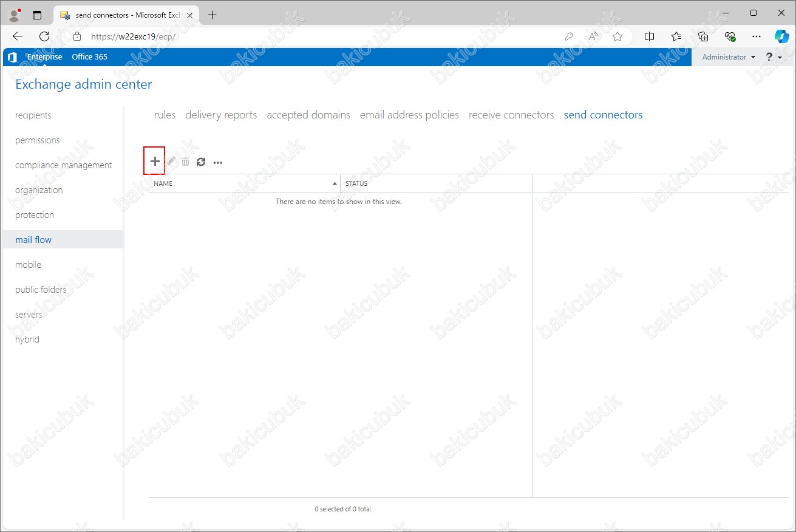Add this page to favorites star
This screenshot has height=532, width=796.
click(617, 36)
